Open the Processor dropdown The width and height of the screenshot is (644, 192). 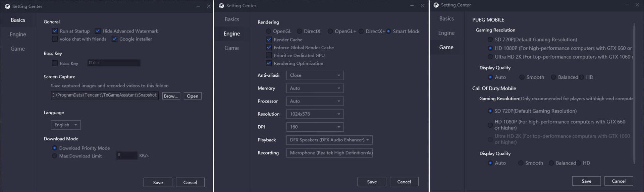315,101
